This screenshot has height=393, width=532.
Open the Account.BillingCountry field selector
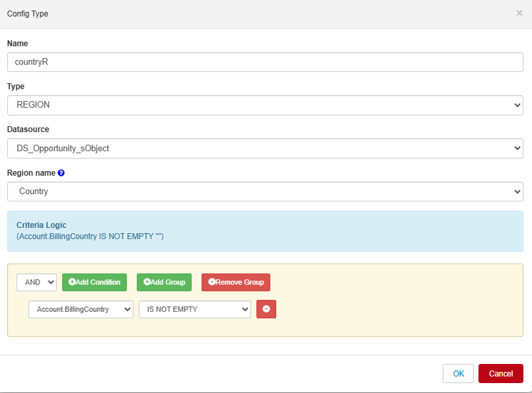coord(81,309)
